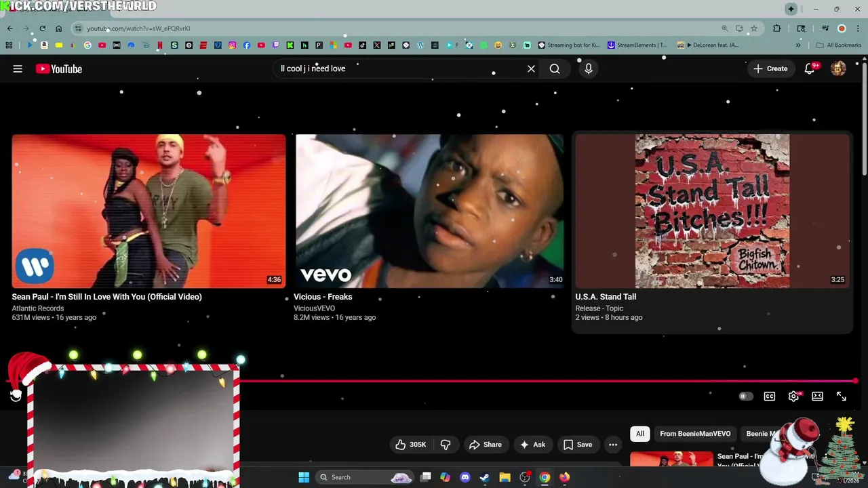Toggle the autoplay switch in the player

(745, 396)
